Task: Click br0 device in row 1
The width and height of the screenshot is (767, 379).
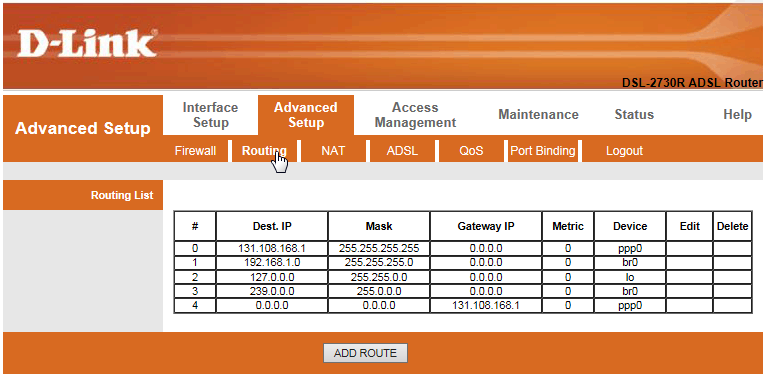Action: [x=630, y=263]
